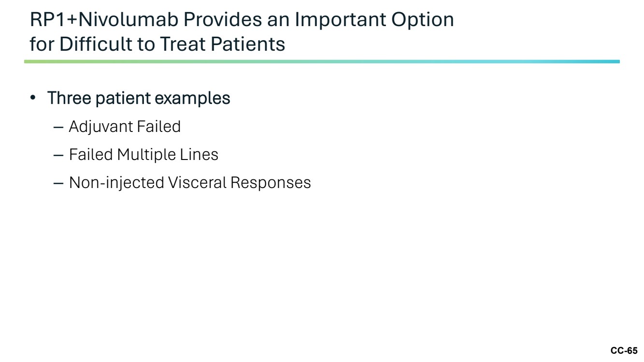Click the word 'Responses' in the last sub-bullet
Image resolution: width=644 pixels, height=362 pixels.
point(271,183)
